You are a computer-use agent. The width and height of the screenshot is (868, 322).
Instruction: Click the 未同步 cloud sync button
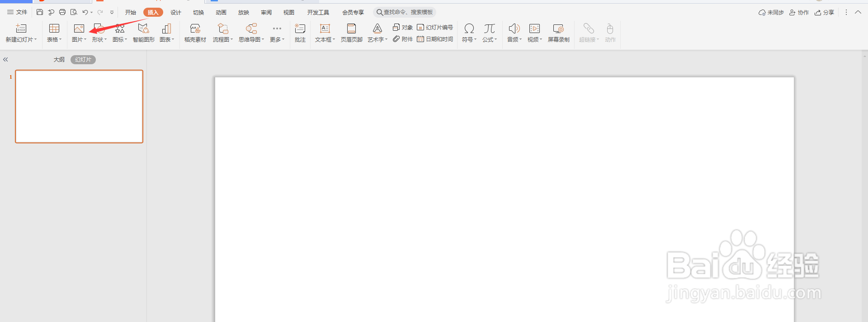771,12
